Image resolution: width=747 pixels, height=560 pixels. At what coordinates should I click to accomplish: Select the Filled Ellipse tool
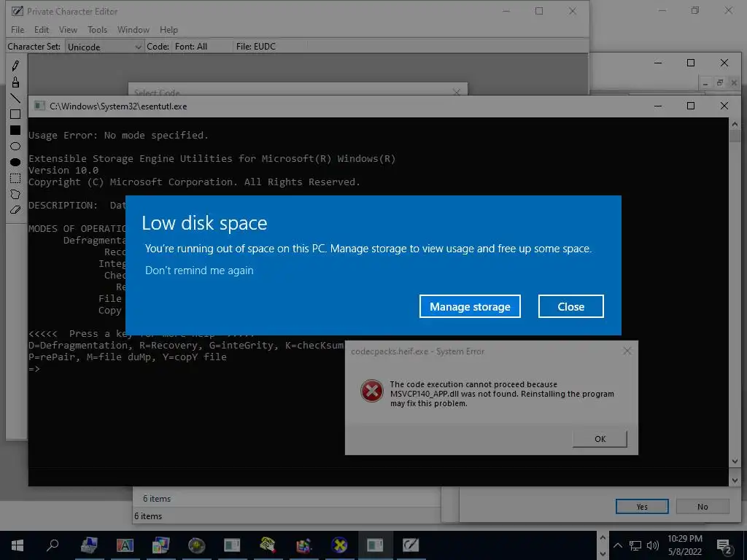click(15, 163)
